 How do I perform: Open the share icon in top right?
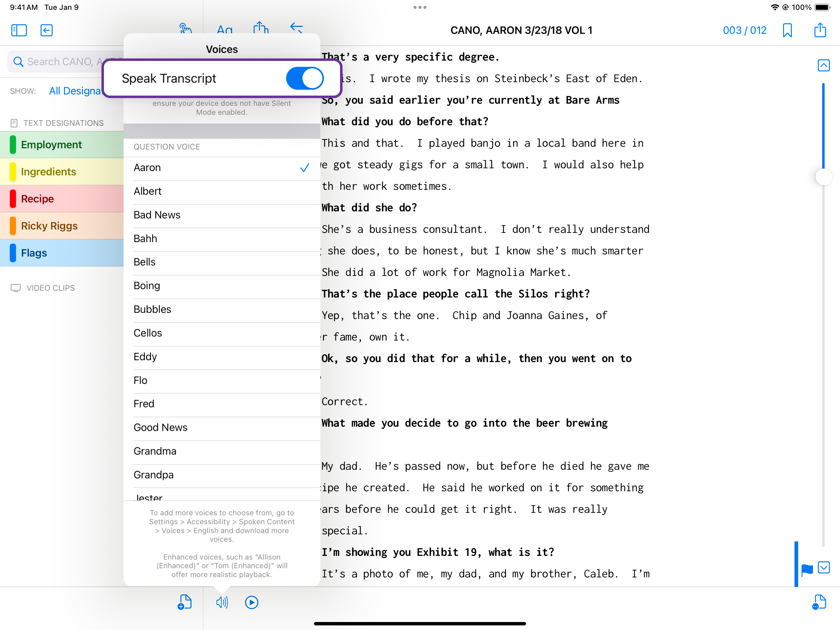[x=820, y=30]
